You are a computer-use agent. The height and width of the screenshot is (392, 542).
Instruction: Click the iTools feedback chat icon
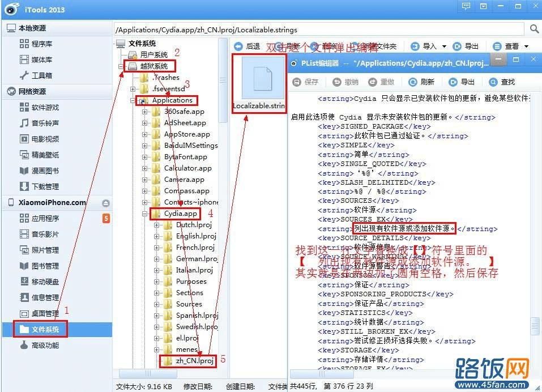[x=466, y=6]
